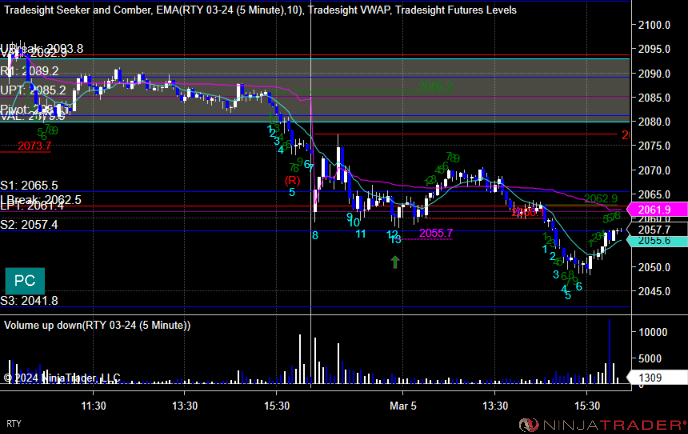
Task: Click the Tradesight Seeker and Comber indicator title
Action: click(77, 10)
